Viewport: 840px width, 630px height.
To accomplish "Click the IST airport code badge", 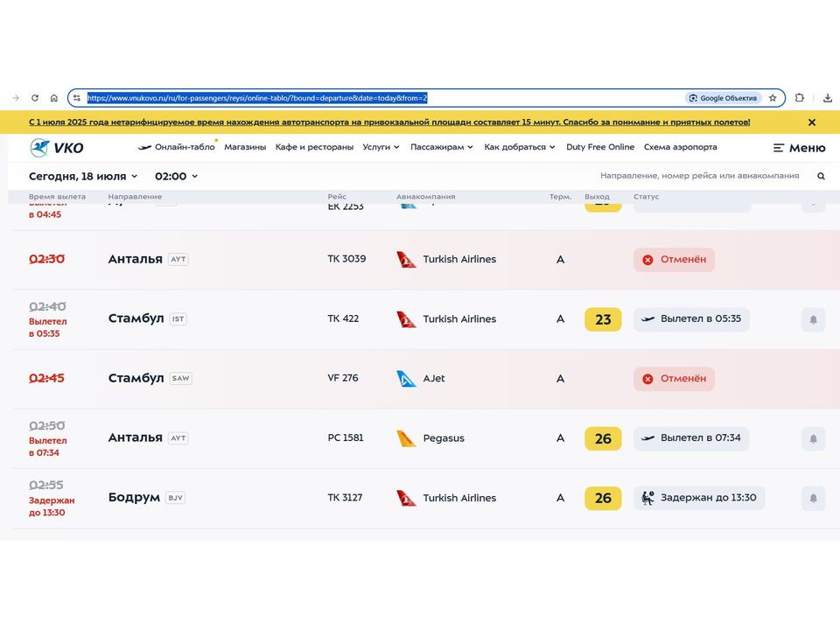I will pos(178,318).
